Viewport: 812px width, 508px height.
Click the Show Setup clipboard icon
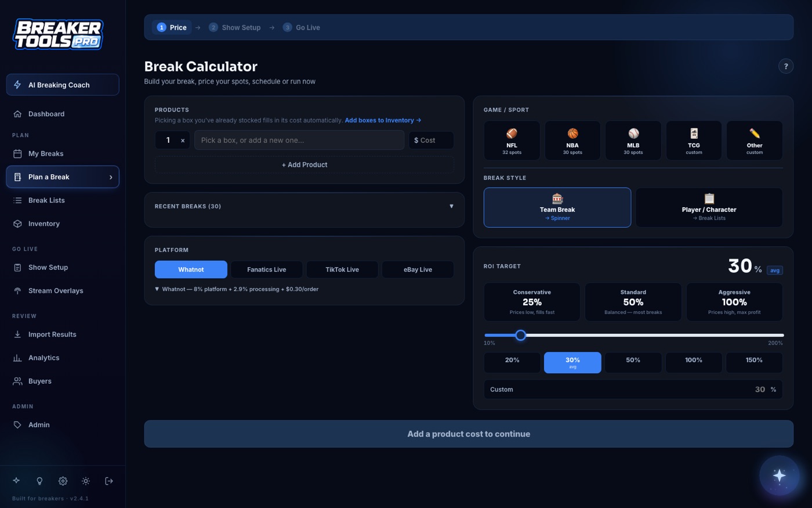(17, 268)
